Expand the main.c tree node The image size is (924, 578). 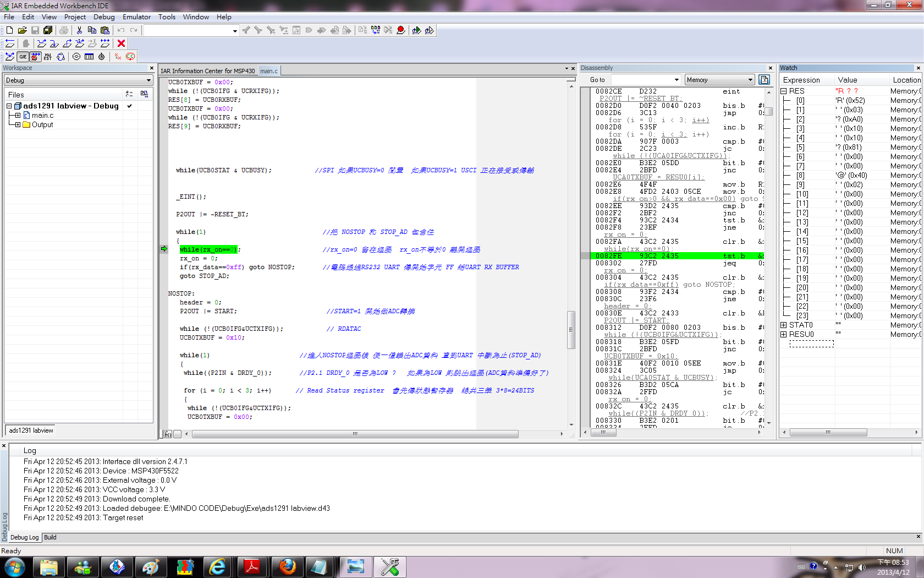[x=18, y=116]
